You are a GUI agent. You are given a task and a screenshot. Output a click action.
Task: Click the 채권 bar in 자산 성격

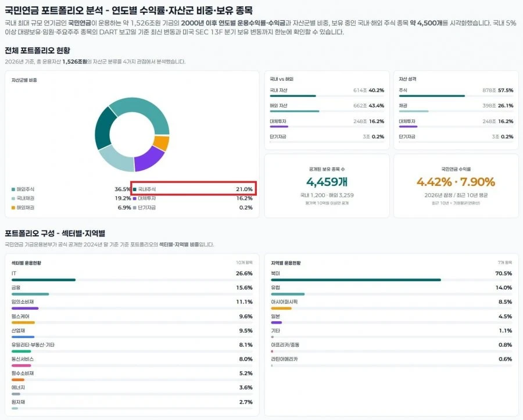tap(456, 112)
